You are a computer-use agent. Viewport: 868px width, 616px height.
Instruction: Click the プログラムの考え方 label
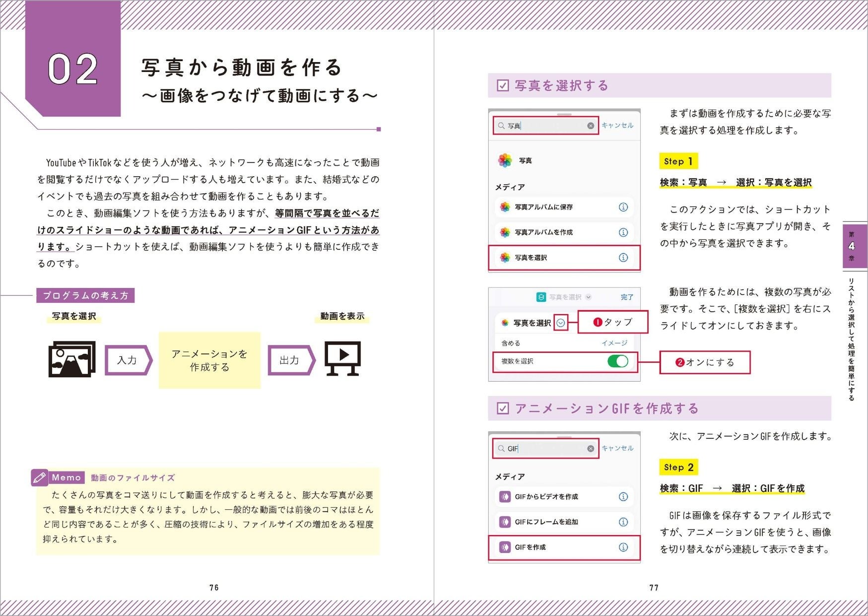click(85, 295)
